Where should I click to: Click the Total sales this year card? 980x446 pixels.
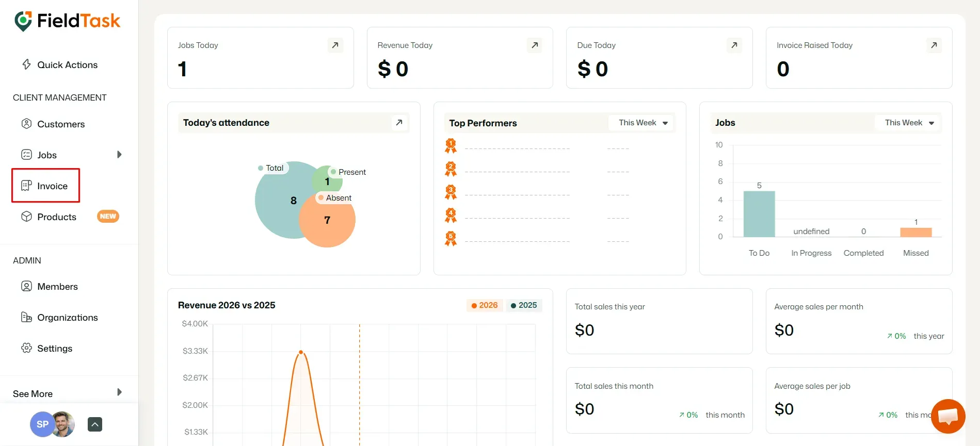(659, 321)
